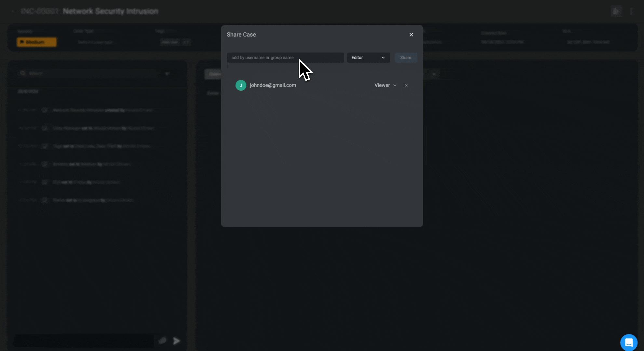Remove johndoe@gmail.com from shared list
This screenshot has width=644, height=351.
pyautogui.click(x=406, y=85)
